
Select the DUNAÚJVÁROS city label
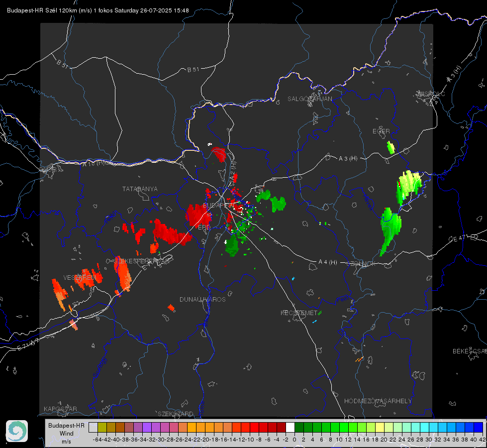(202, 299)
